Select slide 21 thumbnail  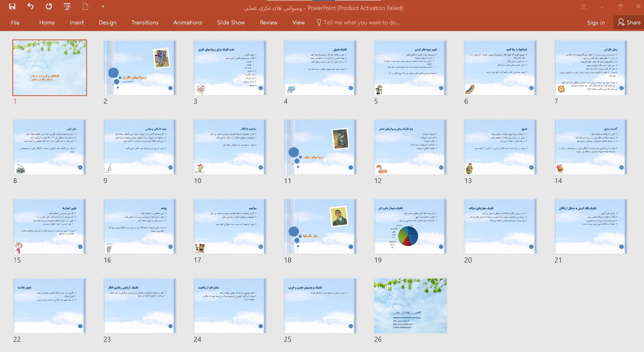591,226
